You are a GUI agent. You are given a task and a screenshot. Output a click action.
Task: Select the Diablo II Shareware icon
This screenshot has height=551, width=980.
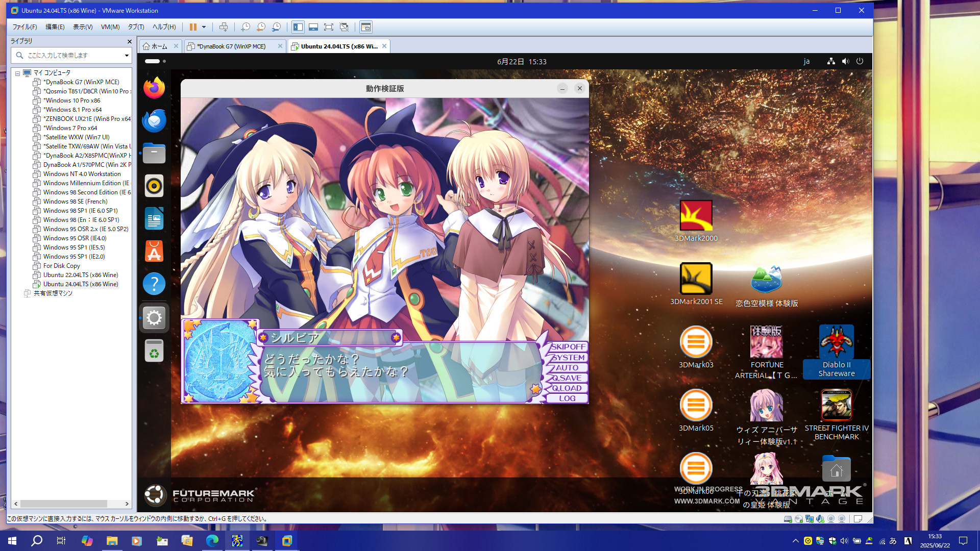pos(836,352)
